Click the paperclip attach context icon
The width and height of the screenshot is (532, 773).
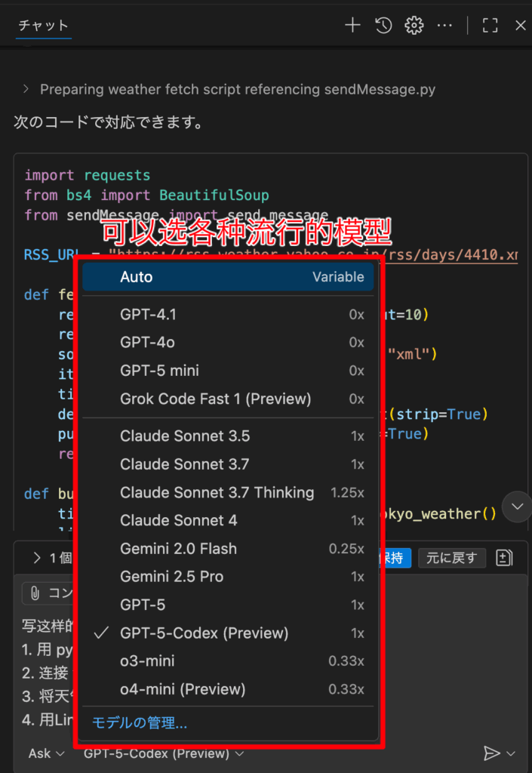[35, 593]
